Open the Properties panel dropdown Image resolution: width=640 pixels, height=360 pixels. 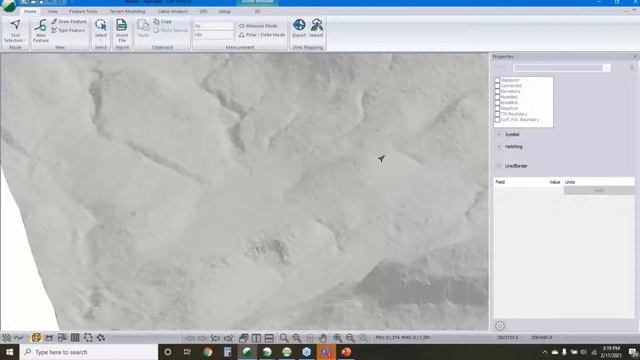click(x=607, y=68)
